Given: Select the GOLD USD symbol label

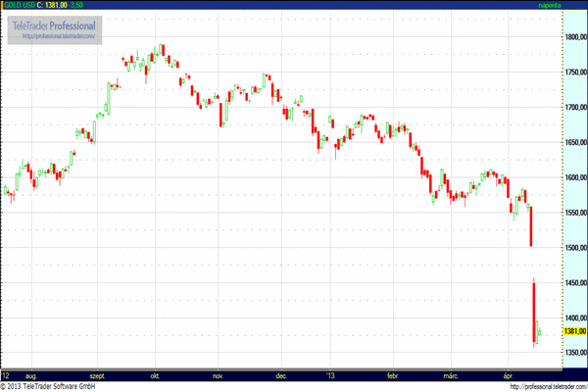Looking at the screenshot, I should click(x=18, y=6).
